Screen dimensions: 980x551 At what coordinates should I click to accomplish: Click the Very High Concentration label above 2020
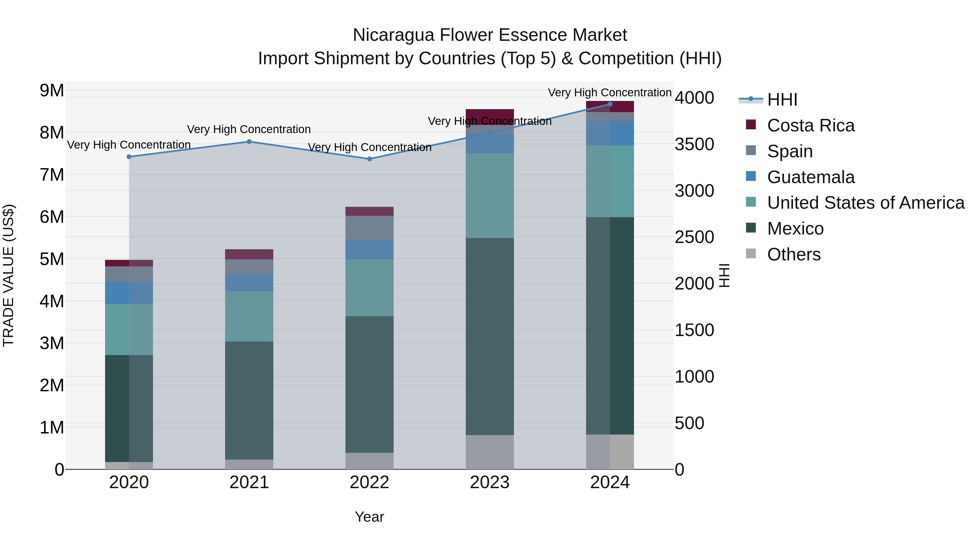(x=129, y=145)
